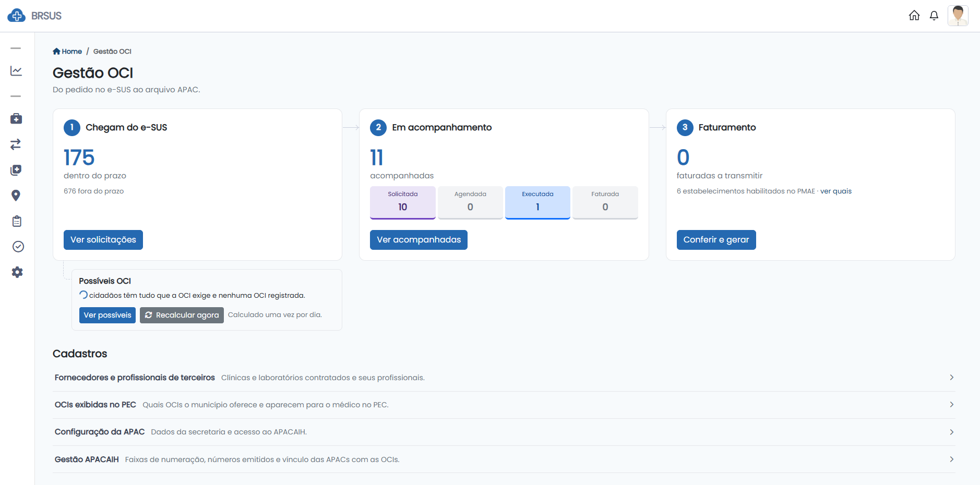Click the 'Gestão OCI' breadcrumb item
Image resolution: width=980 pixels, height=485 pixels.
tap(112, 51)
